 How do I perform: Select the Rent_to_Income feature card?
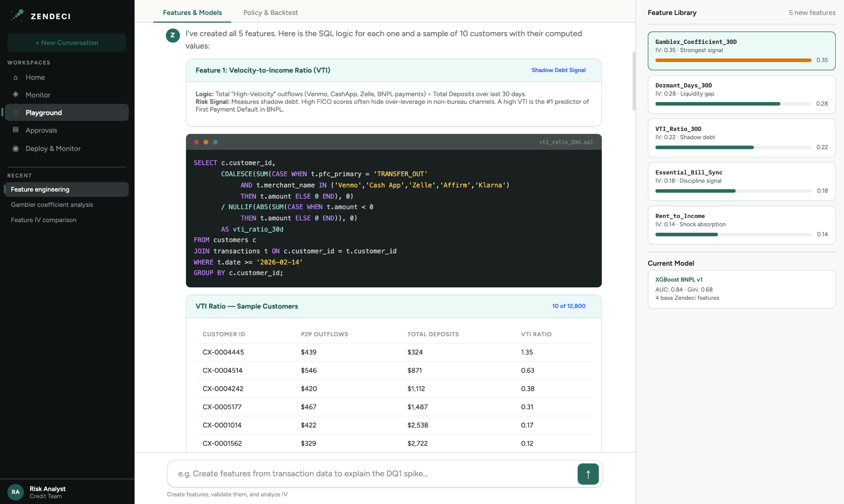point(742,225)
